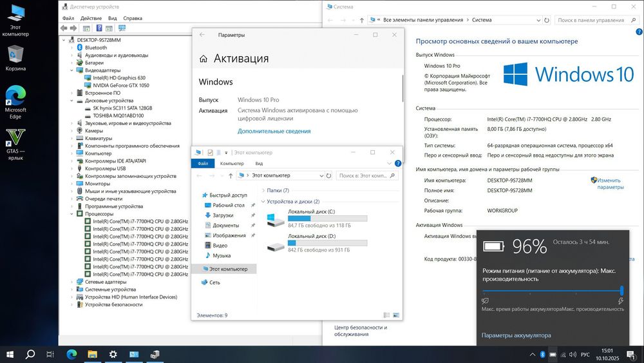Open Вид menu in Device Manager
644x363 pixels.
[112, 19]
